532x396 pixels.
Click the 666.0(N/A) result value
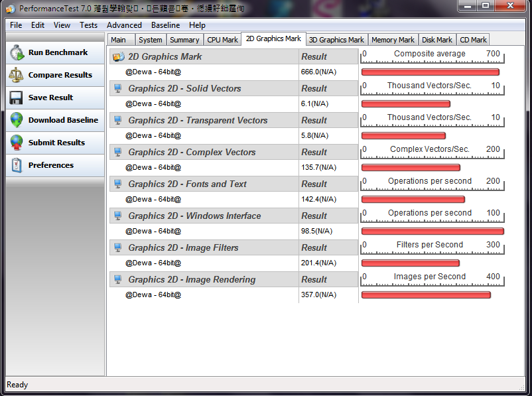pyautogui.click(x=318, y=72)
